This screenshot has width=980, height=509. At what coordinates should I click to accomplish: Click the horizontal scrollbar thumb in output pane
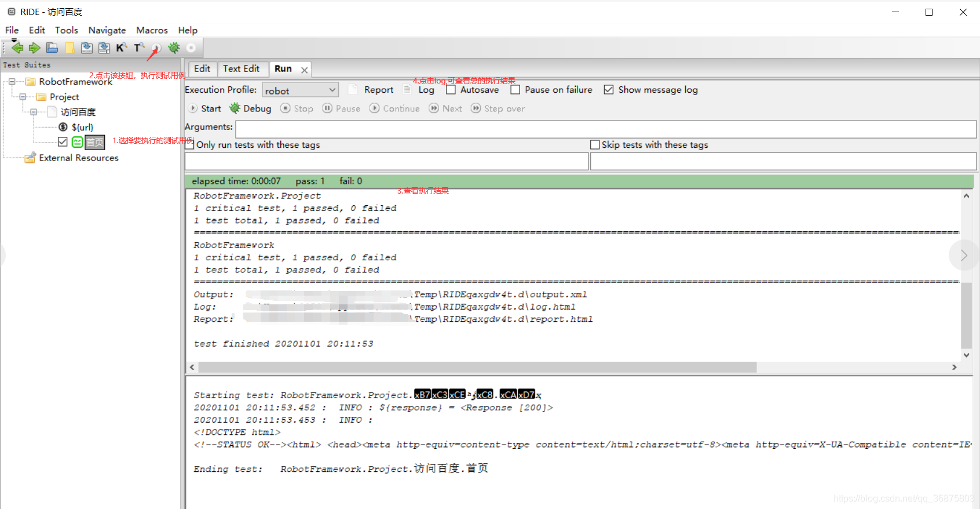coord(477,367)
